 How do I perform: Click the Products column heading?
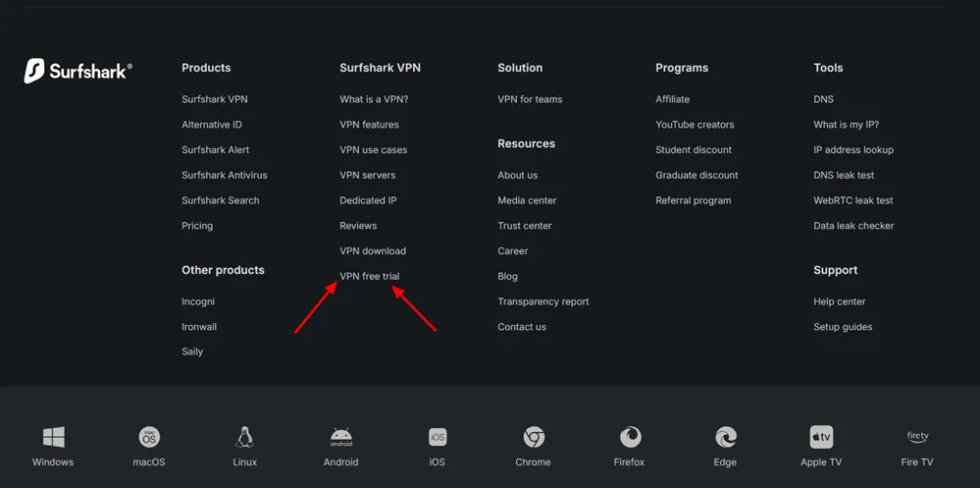point(206,68)
